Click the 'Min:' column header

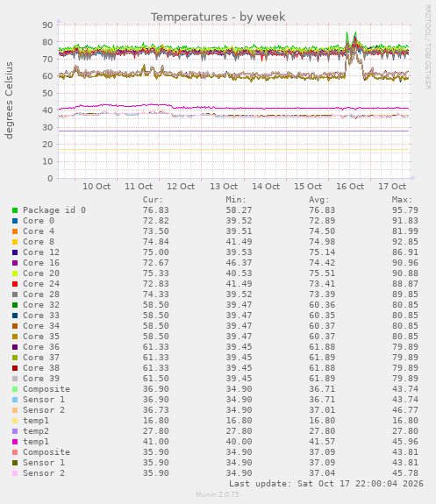[236, 200]
